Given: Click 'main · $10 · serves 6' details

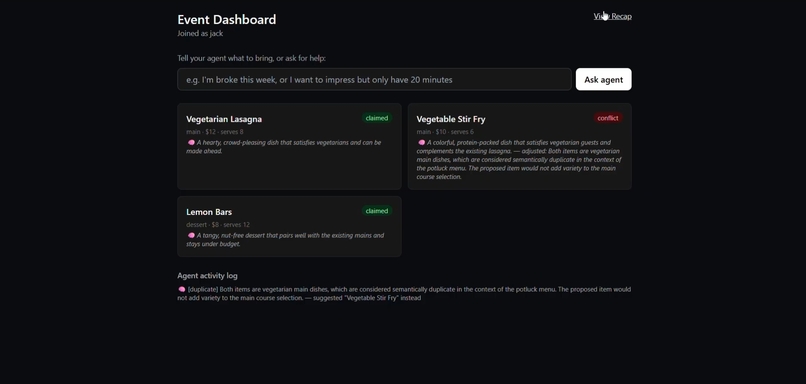Looking at the screenshot, I should [x=445, y=132].
